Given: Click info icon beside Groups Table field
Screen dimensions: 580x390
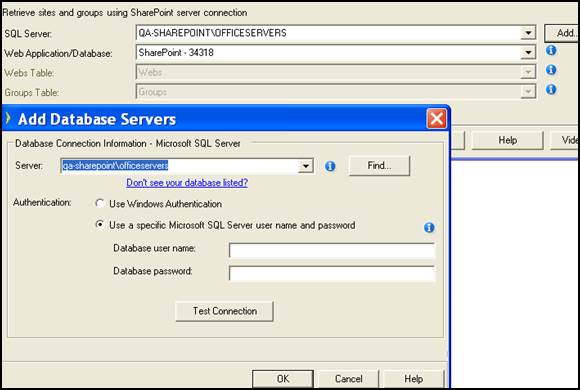Looking at the screenshot, I should 551,89.
